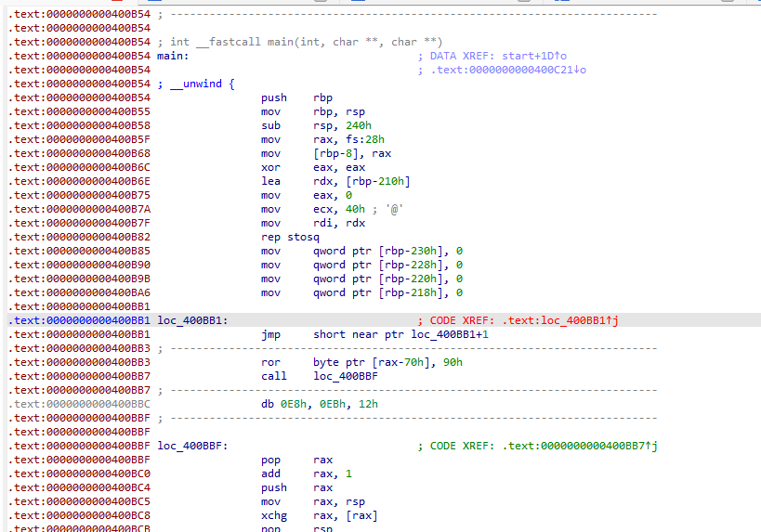
Task: Select the rep stosq instruction
Action: (x=290, y=237)
